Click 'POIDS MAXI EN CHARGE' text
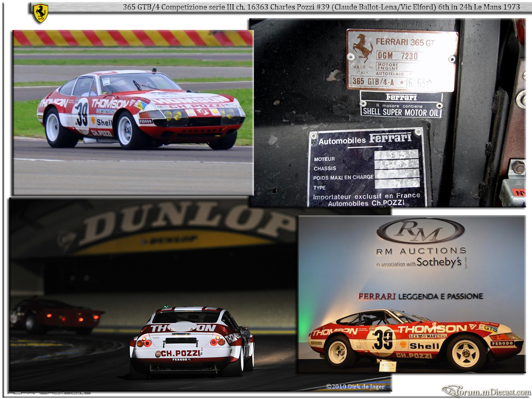Viewport: 532px width, 399px height. 343,177
